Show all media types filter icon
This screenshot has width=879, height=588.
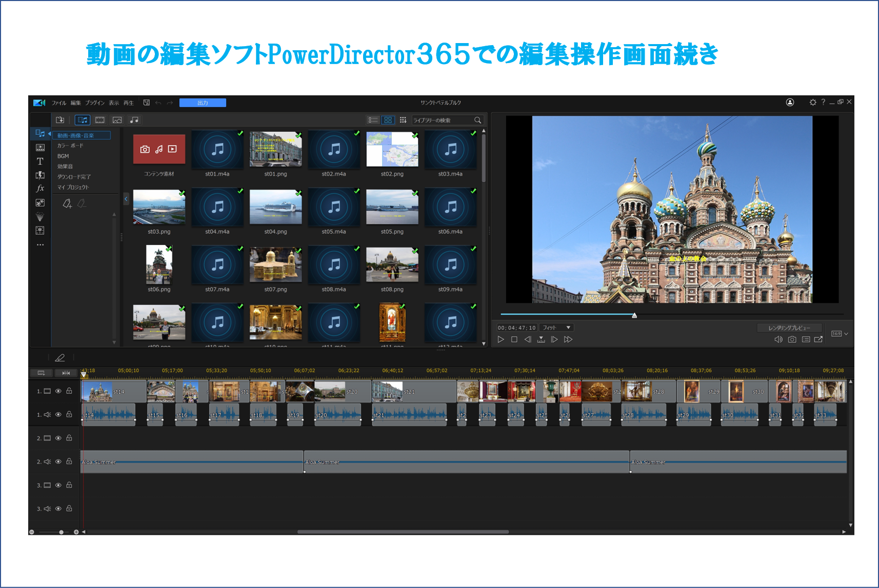pyautogui.click(x=83, y=120)
